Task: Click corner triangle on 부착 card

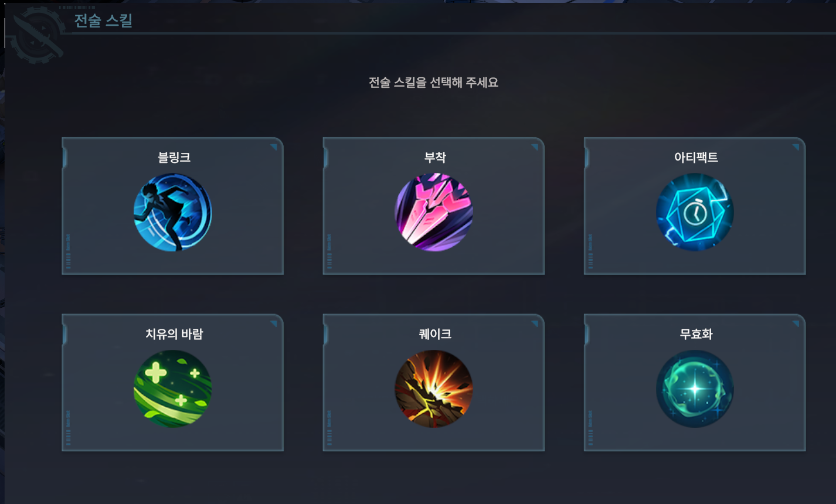Action: point(535,147)
